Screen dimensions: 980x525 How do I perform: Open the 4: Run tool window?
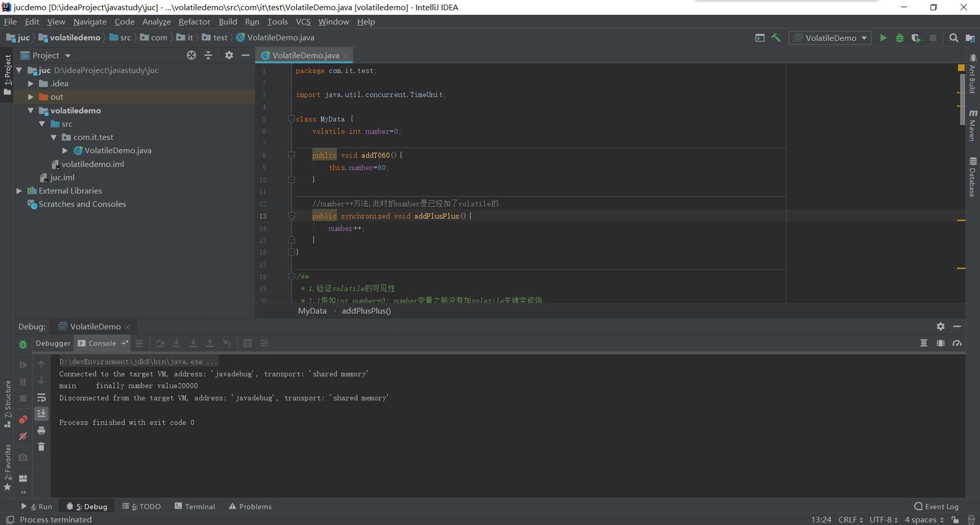[x=37, y=507]
